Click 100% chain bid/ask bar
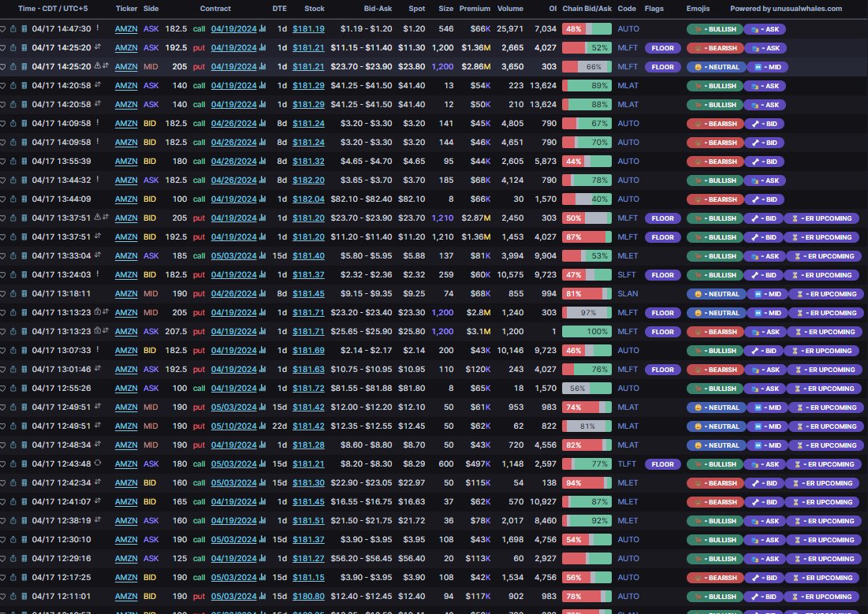This screenshot has height=614, width=868. pyautogui.click(x=587, y=332)
